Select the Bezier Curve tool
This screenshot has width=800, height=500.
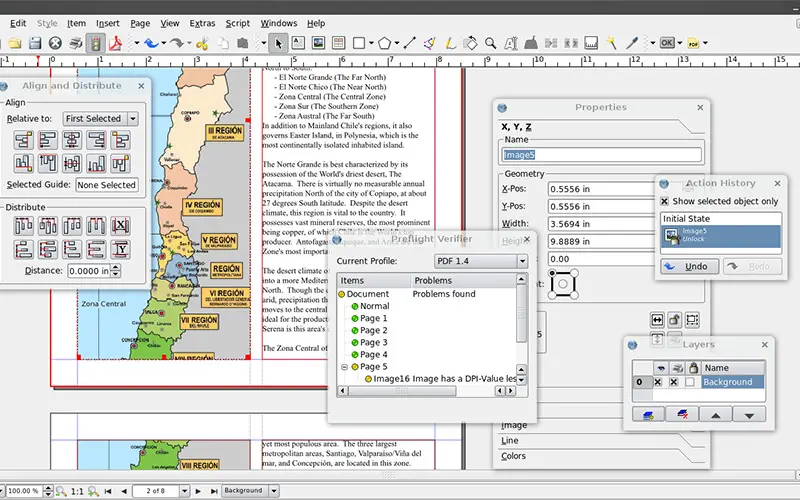[x=430, y=43]
